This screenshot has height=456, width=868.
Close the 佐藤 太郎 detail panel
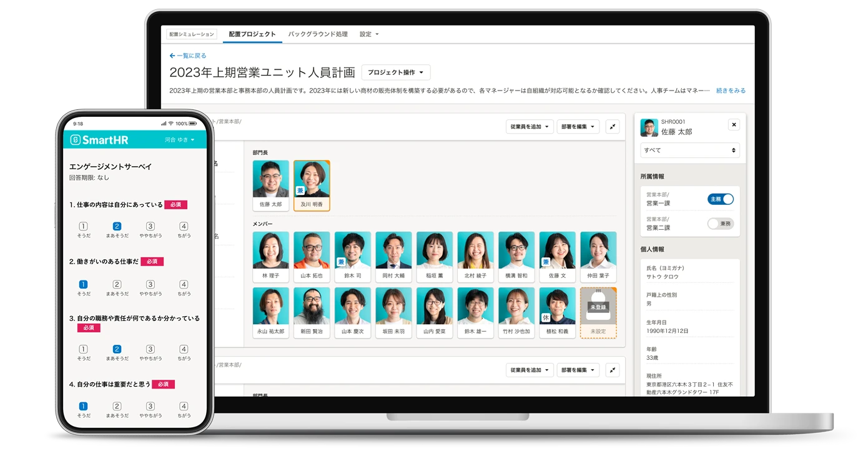pos(734,124)
